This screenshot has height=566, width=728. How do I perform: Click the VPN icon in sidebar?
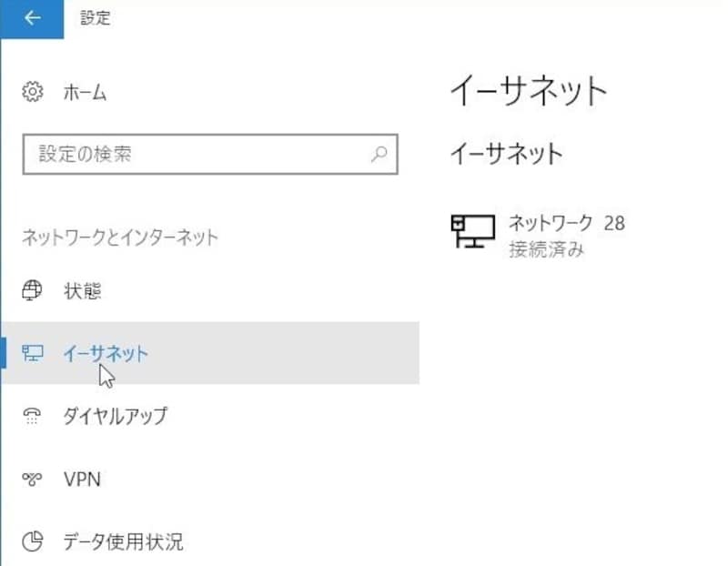point(33,479)
